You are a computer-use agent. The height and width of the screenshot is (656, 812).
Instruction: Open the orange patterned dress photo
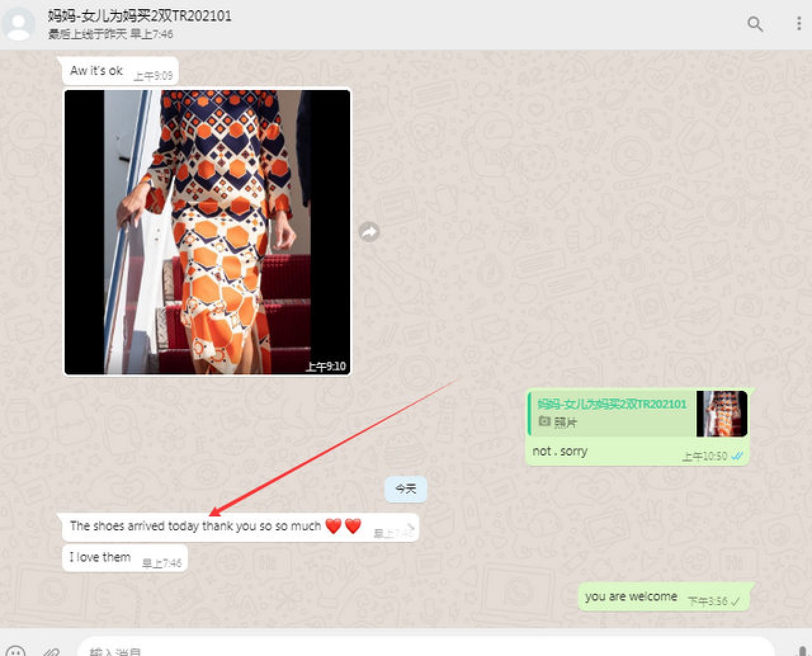[207, 232]
